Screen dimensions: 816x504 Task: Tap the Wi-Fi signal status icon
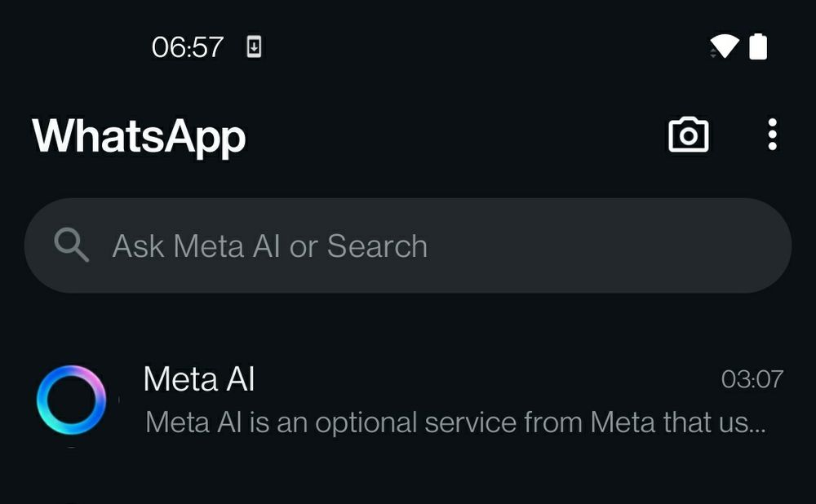pyautogui.click(x=725, y=46)
